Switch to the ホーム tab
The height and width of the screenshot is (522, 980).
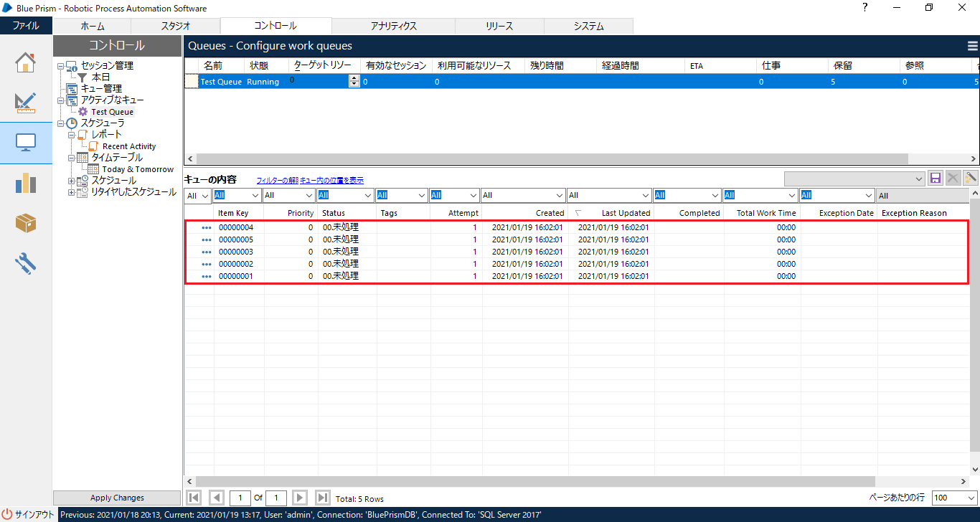coord(93,26)
